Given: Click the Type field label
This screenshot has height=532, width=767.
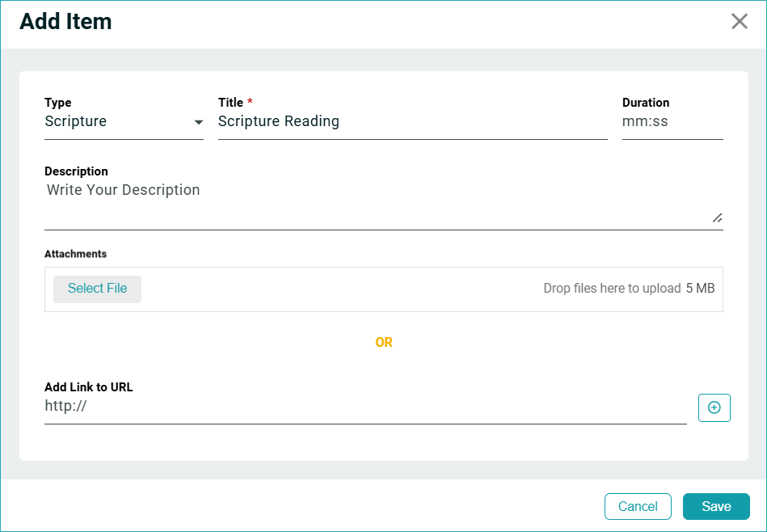Looking at the screenshot, I should coord(58,103).
